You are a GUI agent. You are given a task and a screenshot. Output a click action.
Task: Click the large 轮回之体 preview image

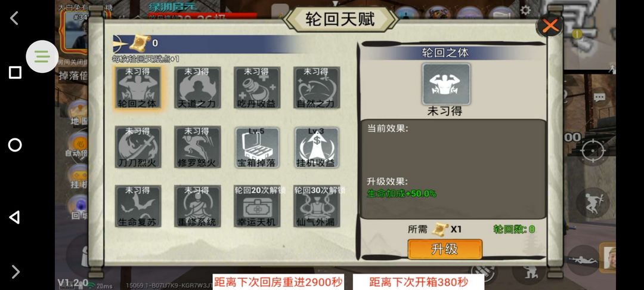(x=446, y=84)
